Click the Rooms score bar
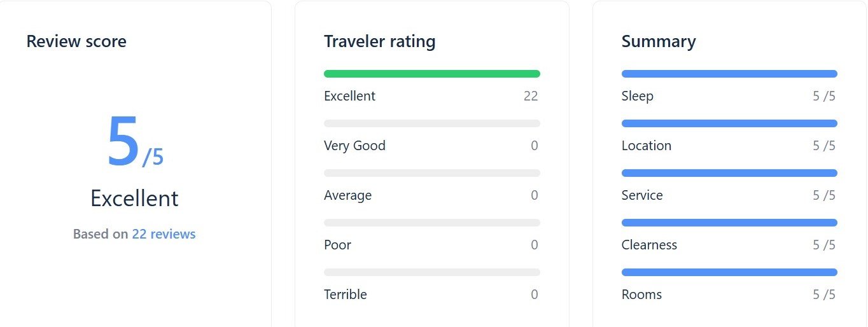868x327 pixels. click(x=729, y=272)
